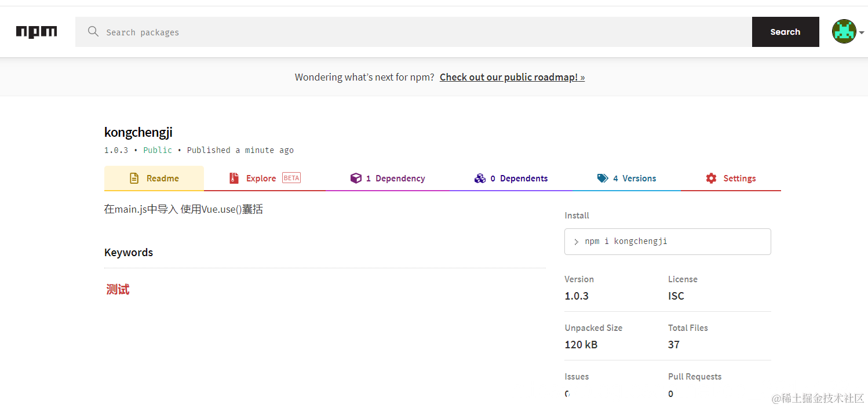Click the npm logo
The image size is (868, 408).
[37, 32]
